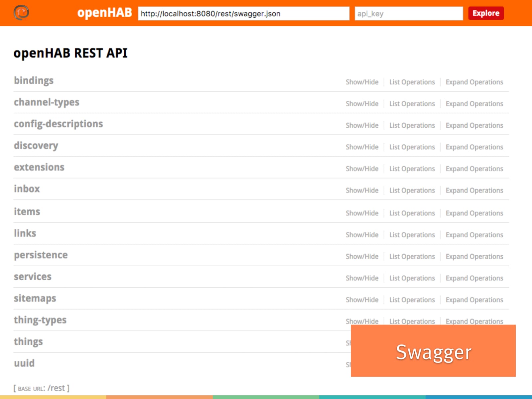Open the extensions API section
The width and height of the screenshot is (532, 399).
click(39, 167)
